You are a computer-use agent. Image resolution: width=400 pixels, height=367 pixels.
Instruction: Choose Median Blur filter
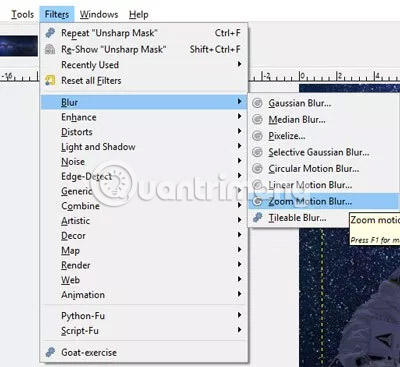tap(323, 119)
